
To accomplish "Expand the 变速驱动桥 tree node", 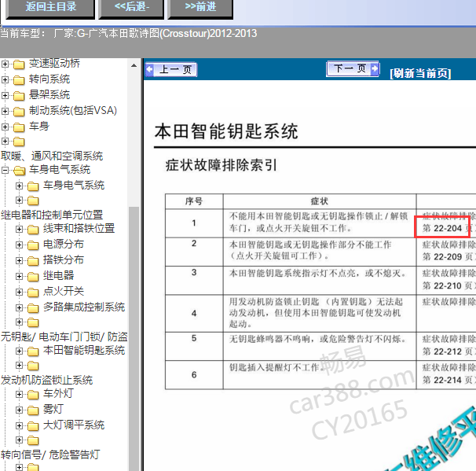I will point(5,64).
